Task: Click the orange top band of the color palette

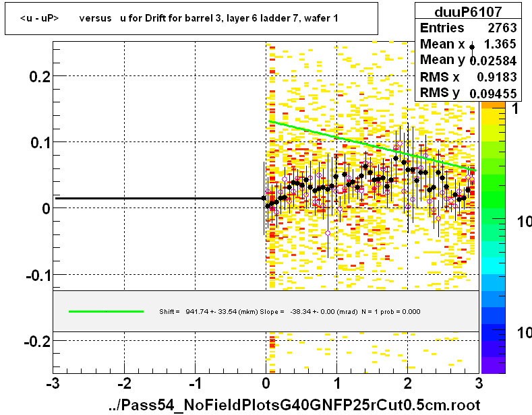Action: point(494,105)
